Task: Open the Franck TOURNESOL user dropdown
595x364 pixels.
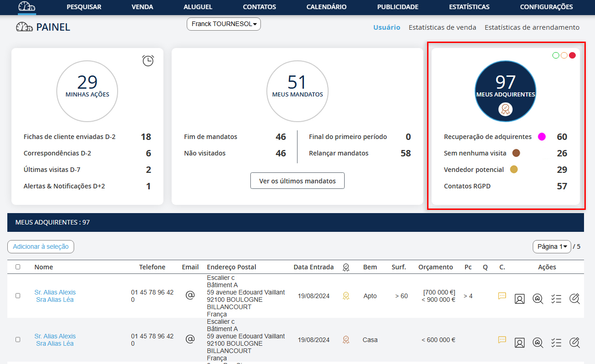Action: (223, 24)
